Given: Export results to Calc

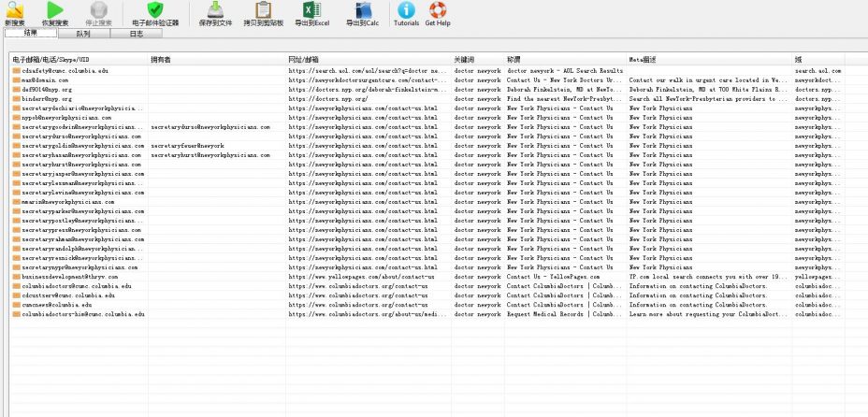Looking at the screenshot, I should (x=361, y=12).
